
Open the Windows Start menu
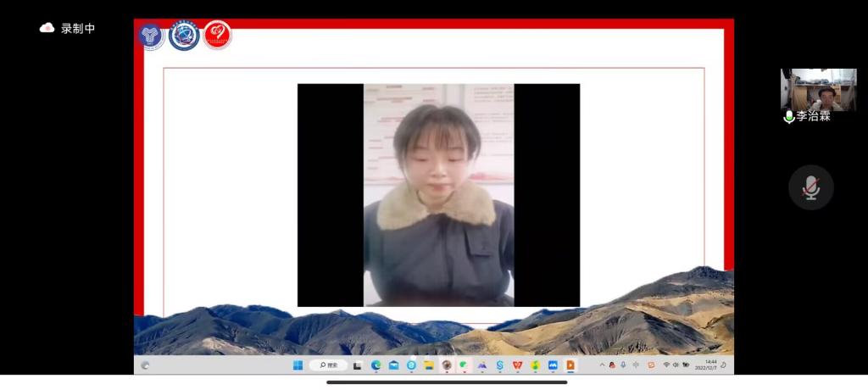pos(298,365)
